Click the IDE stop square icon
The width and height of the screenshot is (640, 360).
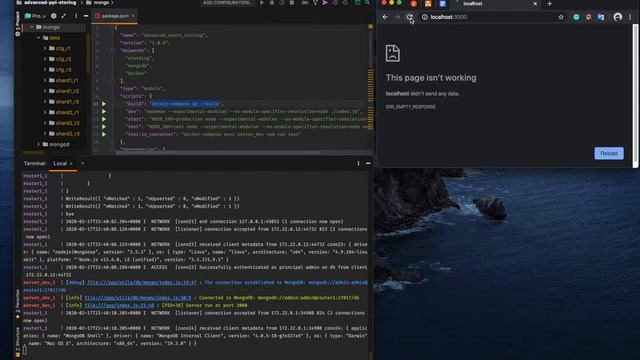[x=292, y=3]
